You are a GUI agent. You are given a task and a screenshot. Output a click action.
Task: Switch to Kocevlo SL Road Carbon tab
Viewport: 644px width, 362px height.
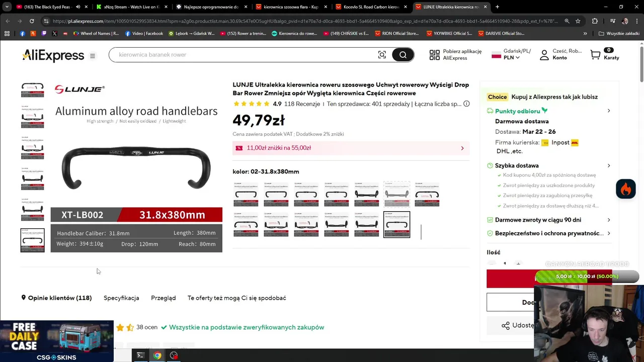[371, 7]
